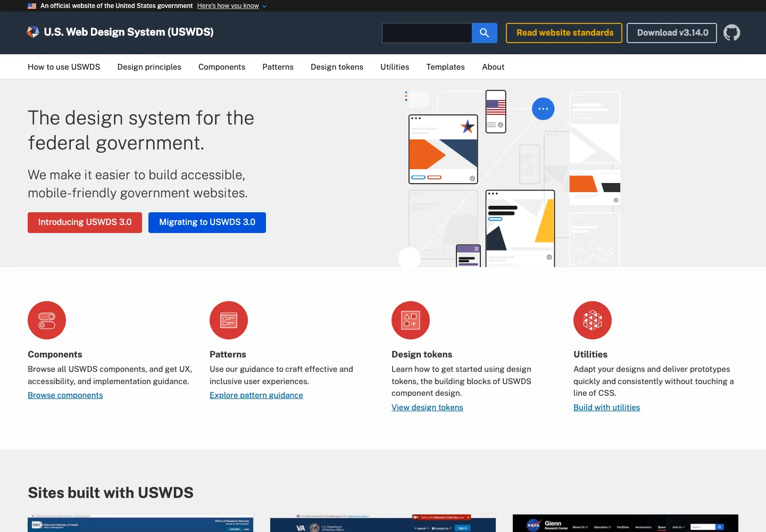Open Templates nav item
766x532 pixels.
coord(445,67)
